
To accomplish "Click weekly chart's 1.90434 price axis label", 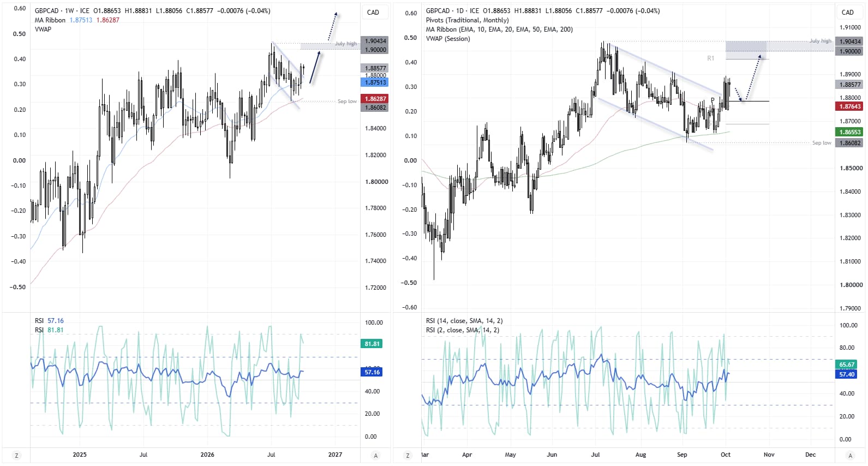I will coord(375,41).
